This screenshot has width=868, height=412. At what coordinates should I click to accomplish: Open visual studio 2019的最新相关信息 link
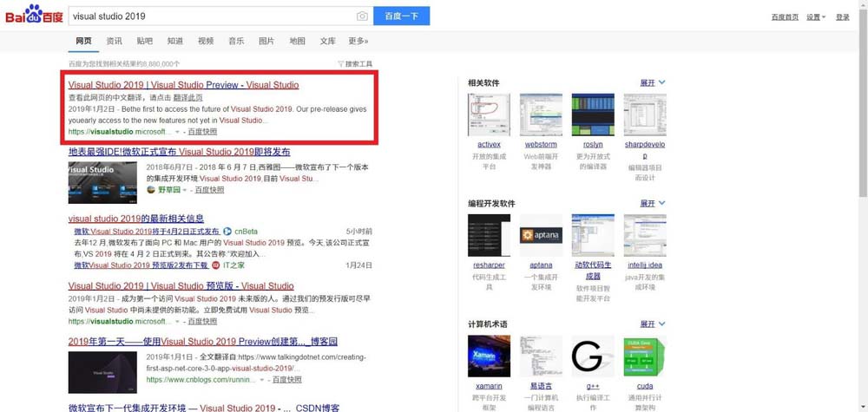[136, 219]
